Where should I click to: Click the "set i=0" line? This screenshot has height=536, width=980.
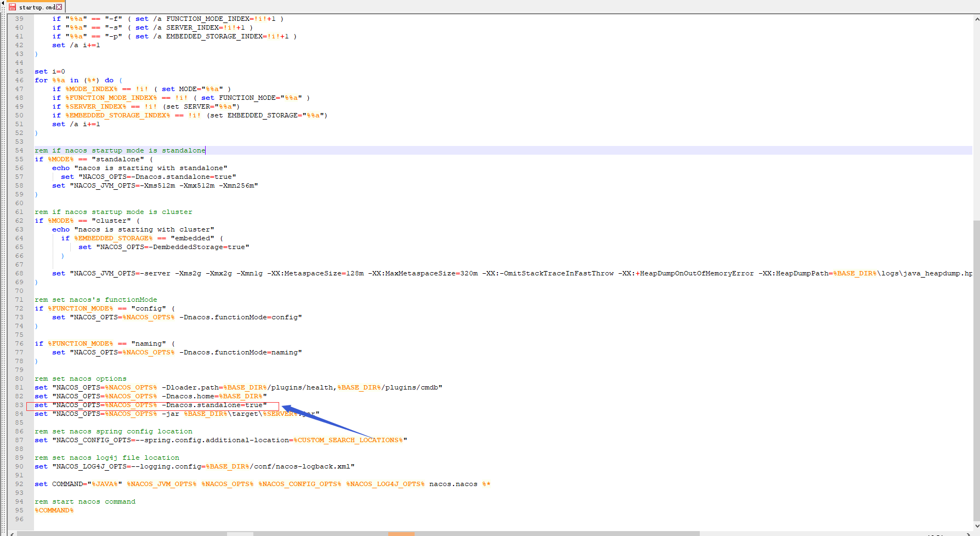tap(50, 71)
